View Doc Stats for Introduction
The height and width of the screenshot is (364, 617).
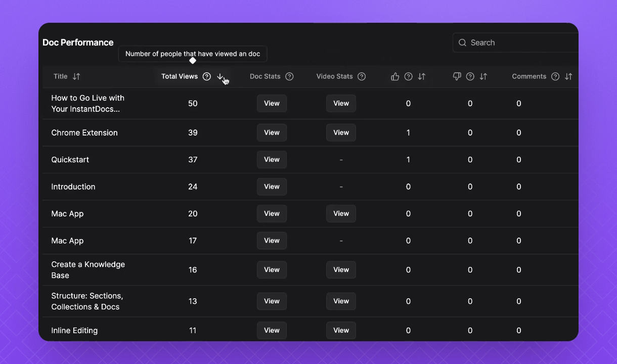point(272,187)
